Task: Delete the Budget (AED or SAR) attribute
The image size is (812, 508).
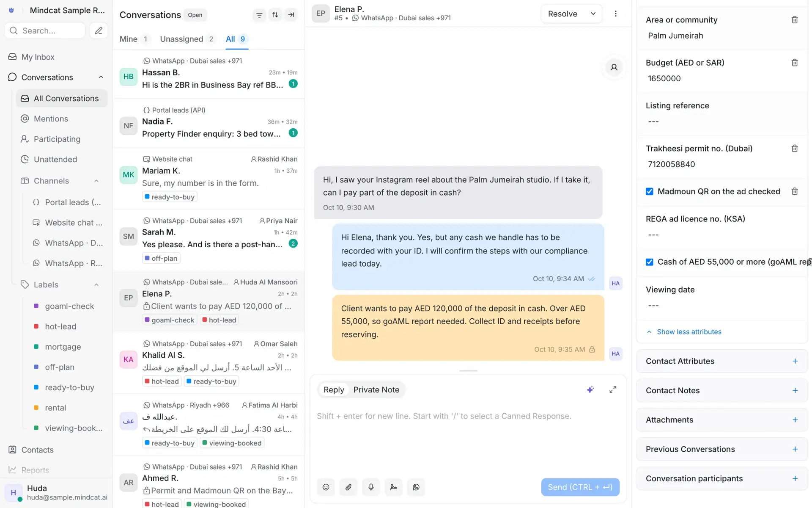Action: [795, 63]
